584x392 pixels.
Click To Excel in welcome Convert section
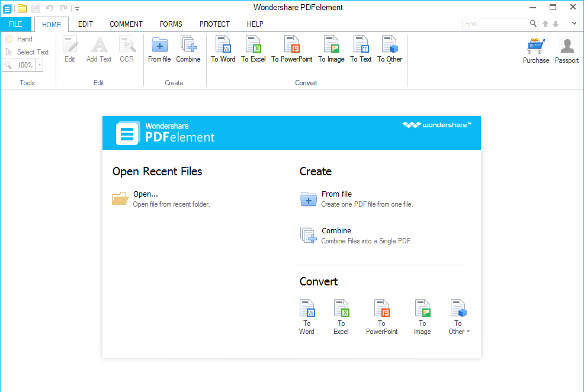point(341,317)
